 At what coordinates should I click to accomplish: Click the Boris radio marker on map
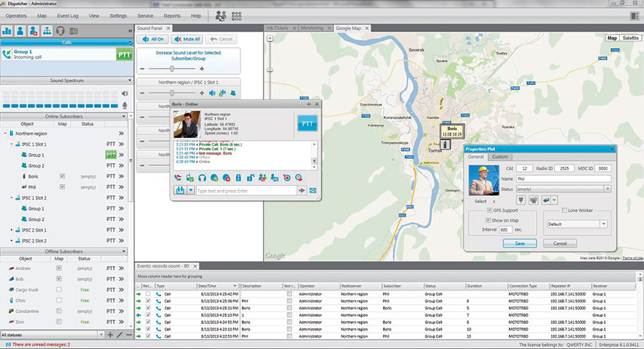[445, 144]
